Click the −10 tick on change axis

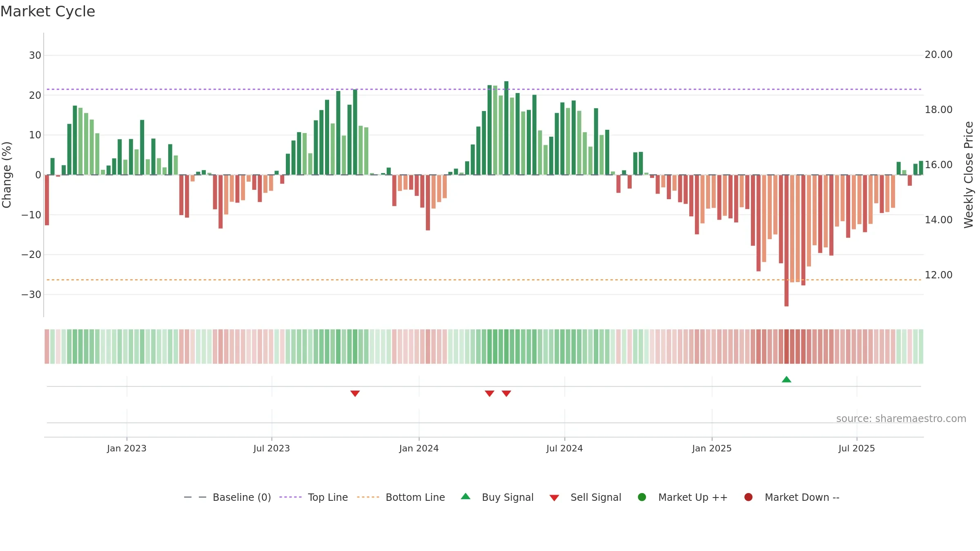click(31, 215)
